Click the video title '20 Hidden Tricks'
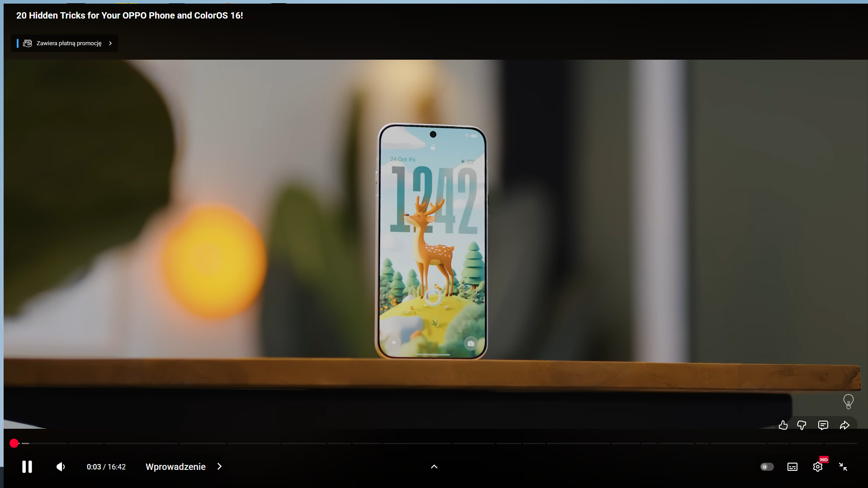 (130, 15)
